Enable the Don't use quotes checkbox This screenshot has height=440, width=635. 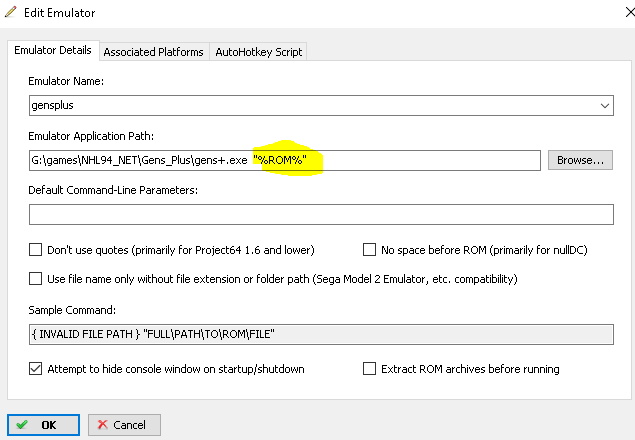[x=36, y=250]
